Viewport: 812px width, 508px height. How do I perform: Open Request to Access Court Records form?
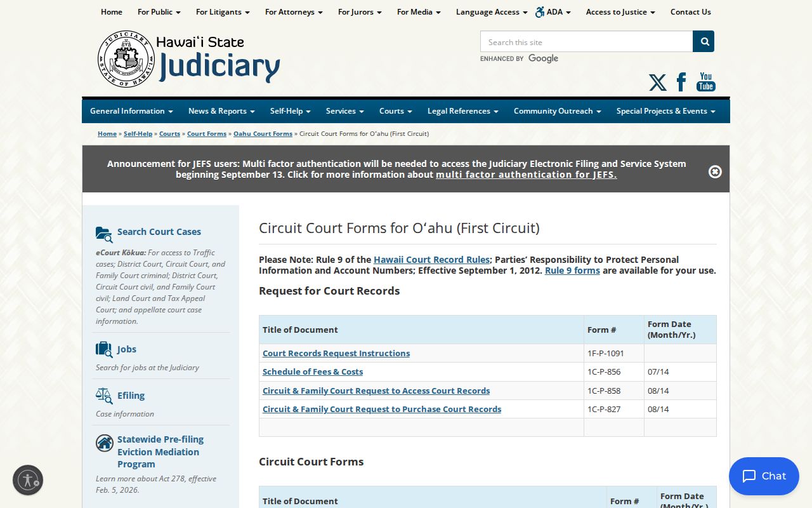tap(376, 391)
